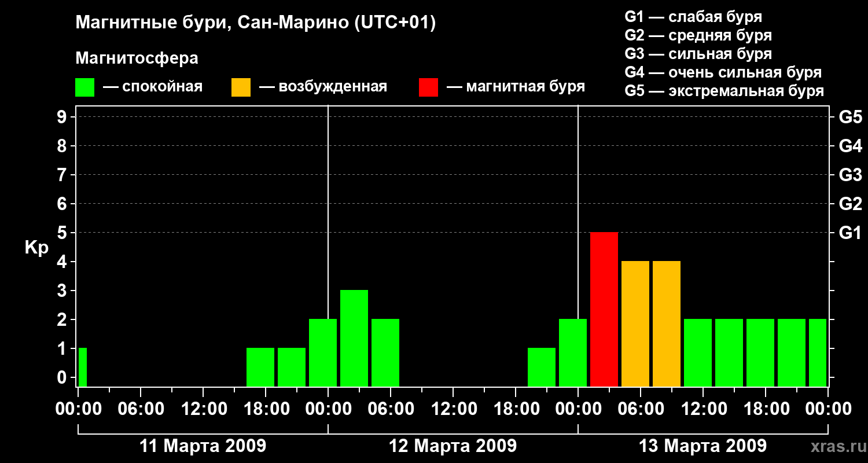This screenshot has height=463, width=868.
Task: Click the '06:00' time label under 11 Марта
Action: (141, 410)
